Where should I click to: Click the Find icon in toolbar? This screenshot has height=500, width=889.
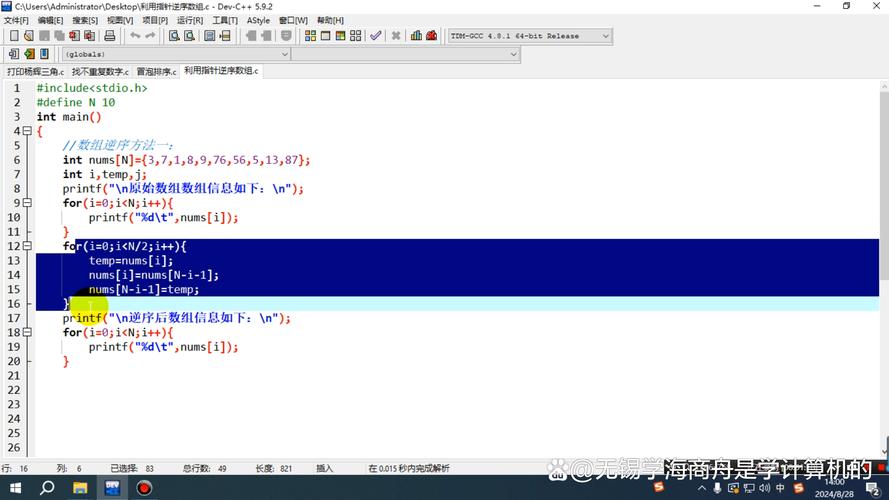174,36
